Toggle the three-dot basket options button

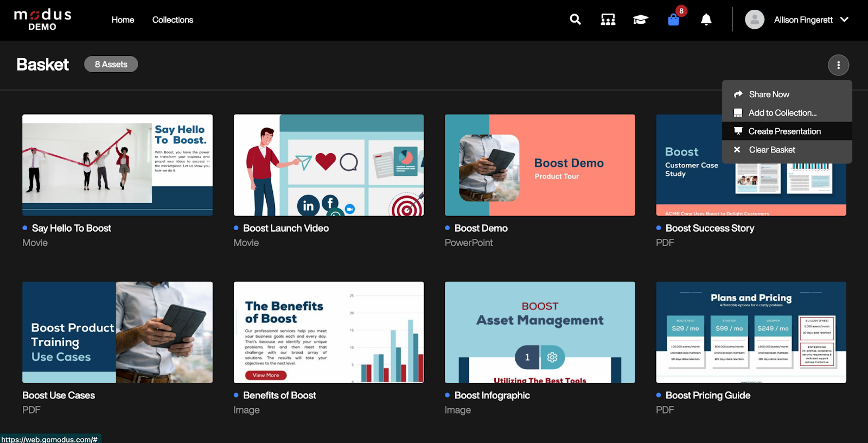point(838,65)
